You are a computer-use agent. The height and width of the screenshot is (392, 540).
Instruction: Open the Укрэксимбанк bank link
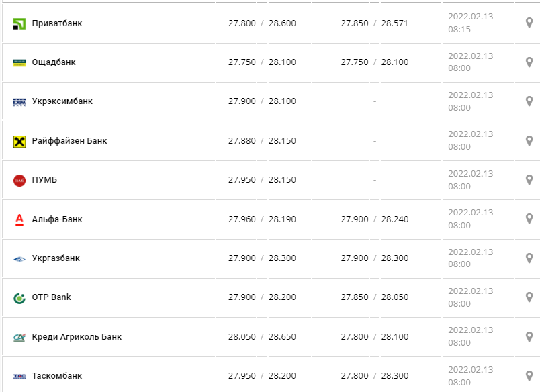[x=62, y=101]
